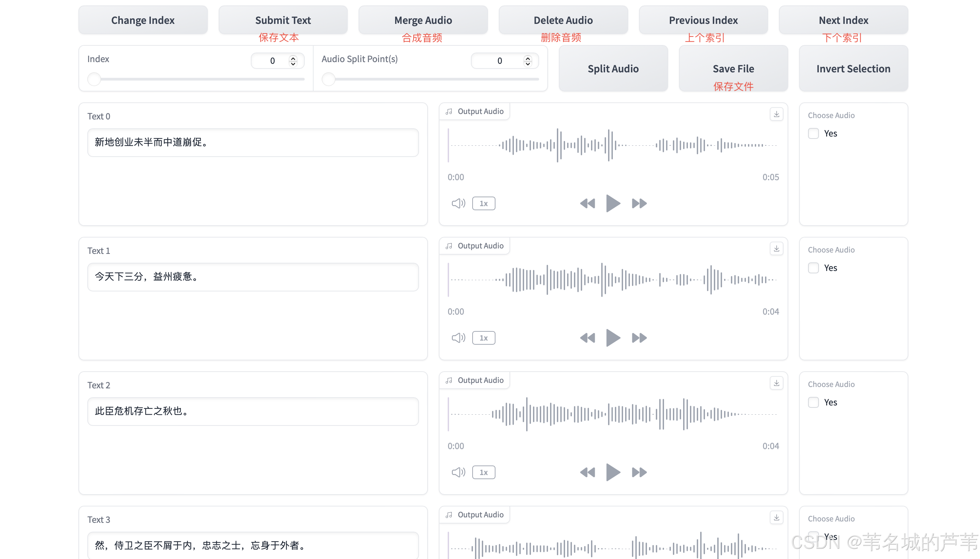Click the Merge Audio button
Image resolution: width=980 pixels, height=559 pixels.
[423, 20]
